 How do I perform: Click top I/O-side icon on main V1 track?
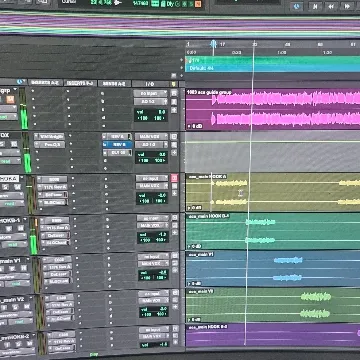pos(175,256)
